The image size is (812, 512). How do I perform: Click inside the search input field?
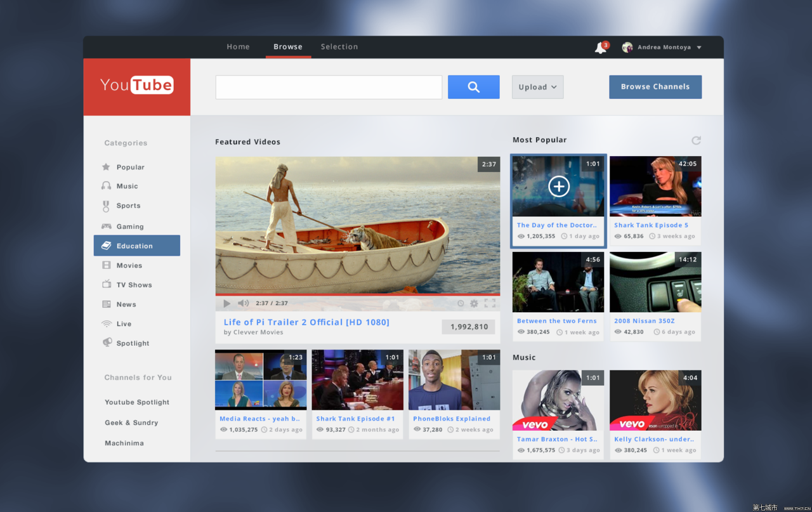(x=329, y=87)
